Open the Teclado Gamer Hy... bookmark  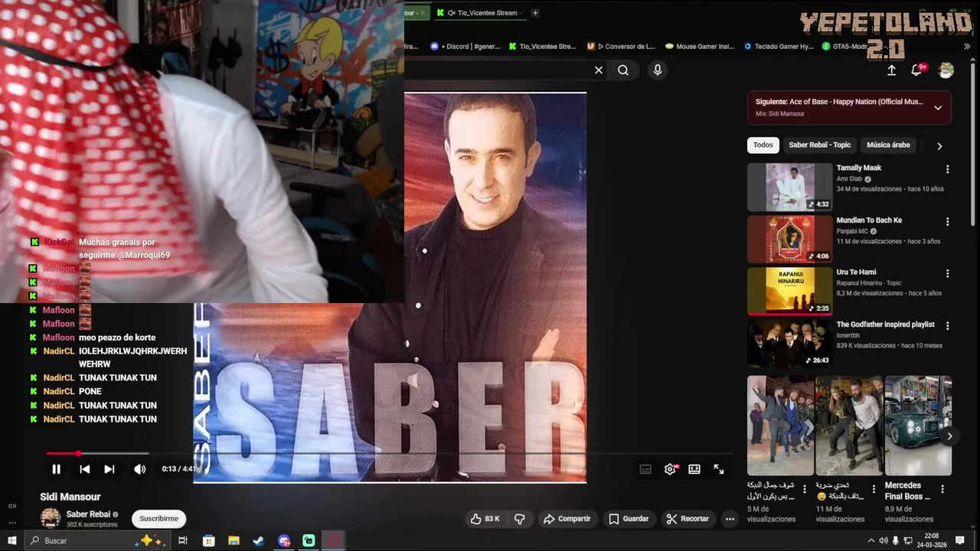pos(779,46)
